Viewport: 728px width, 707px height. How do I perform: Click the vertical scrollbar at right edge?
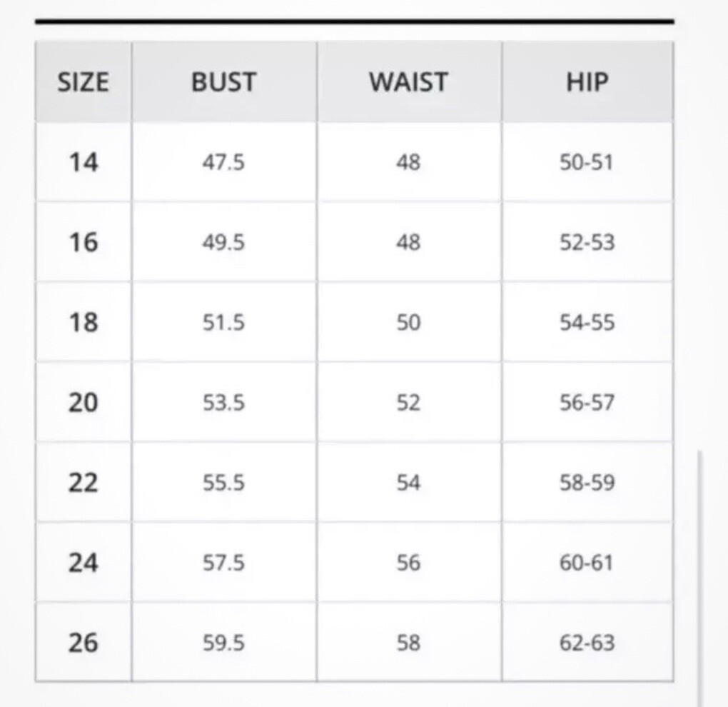tap(699, 578)
